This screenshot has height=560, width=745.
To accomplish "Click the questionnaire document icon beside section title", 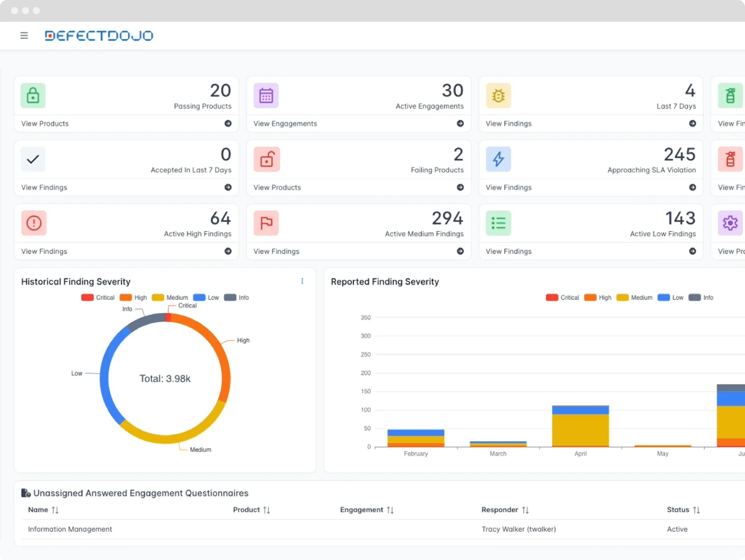I will pyautogui.click(x=26, y=493).
